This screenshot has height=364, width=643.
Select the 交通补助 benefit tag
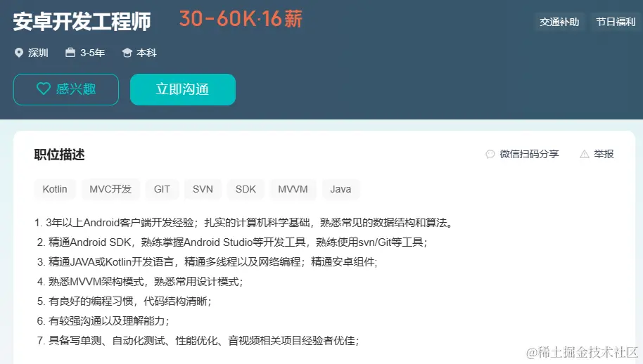(x=559, y=22)
